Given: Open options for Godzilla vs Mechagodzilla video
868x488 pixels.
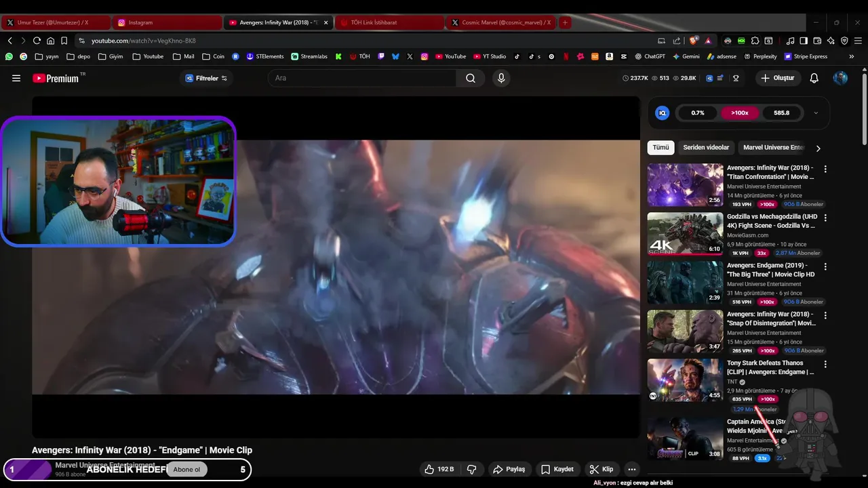Looking at the screenshot, I should tap(825, 218).
